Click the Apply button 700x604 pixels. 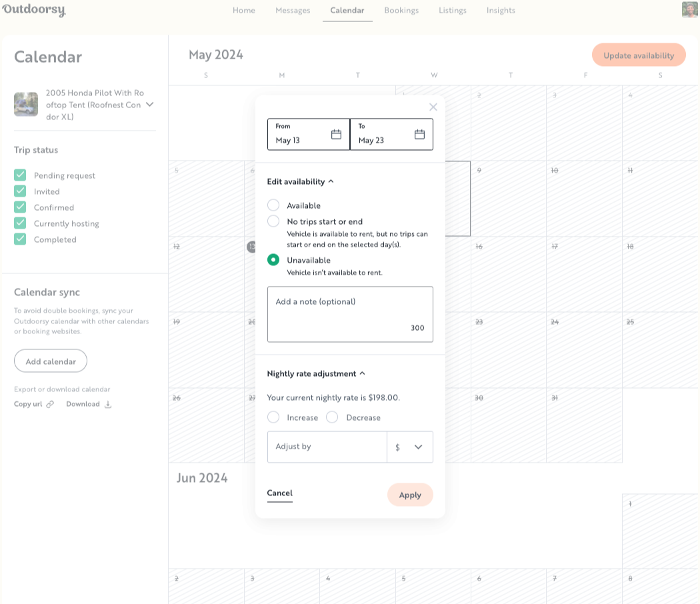click(410, 495)
